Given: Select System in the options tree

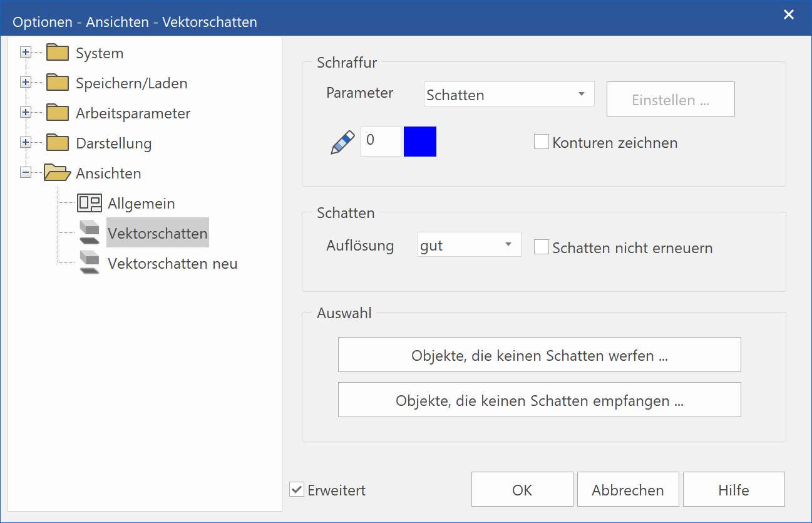Looking at the screenshot, I should point(100,53).
